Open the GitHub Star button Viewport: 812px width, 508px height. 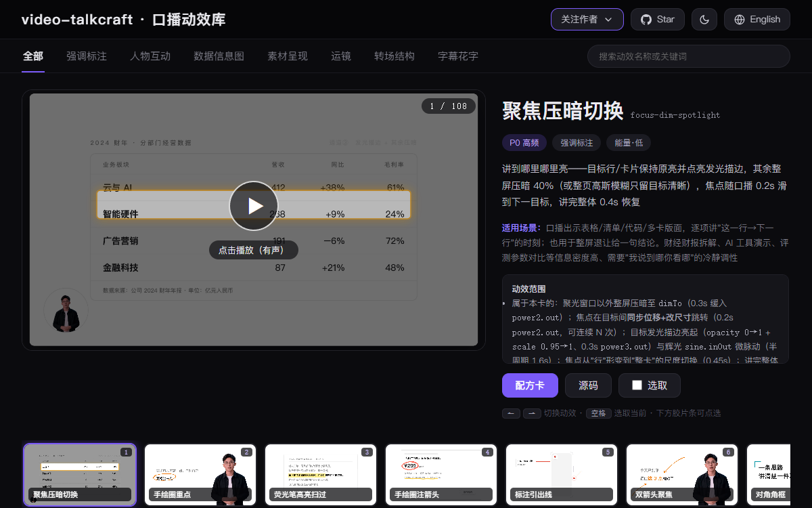(658, 20)
